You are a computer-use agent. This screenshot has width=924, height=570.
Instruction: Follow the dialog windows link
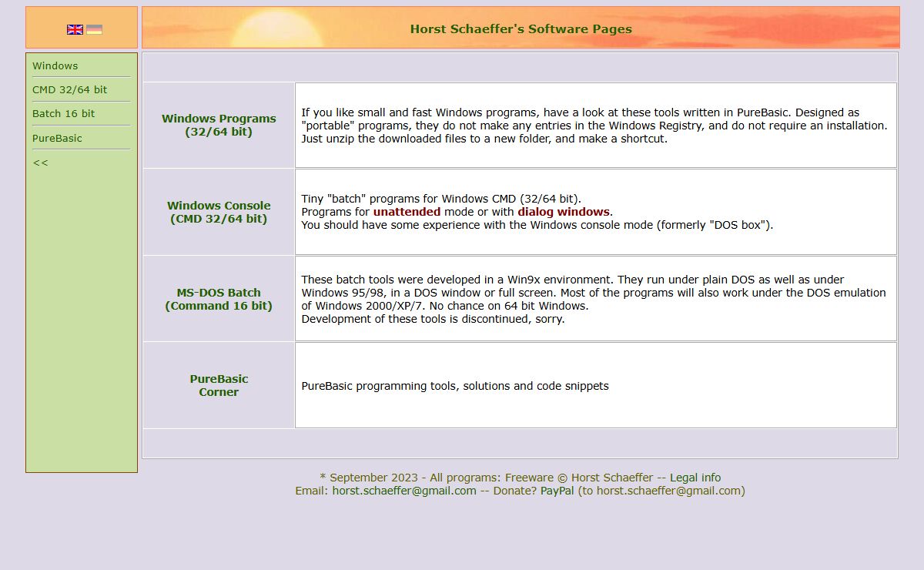coord(564,212)
